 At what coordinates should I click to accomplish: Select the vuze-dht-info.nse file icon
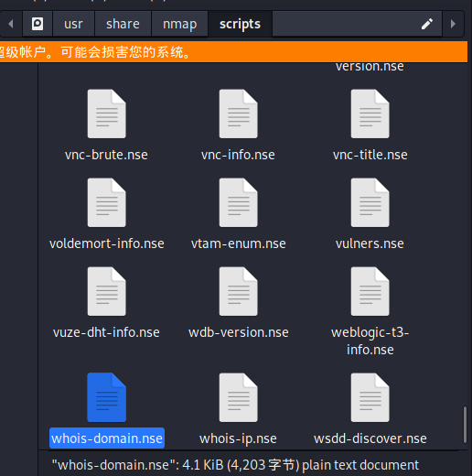tap(106, 291)
